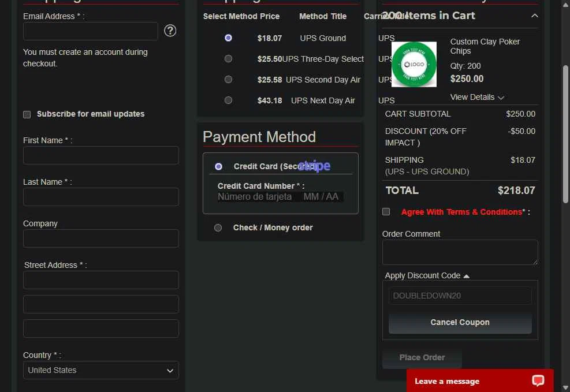Open the Country dropdown showing United States

pyautogui.click(x=100, y=370)
